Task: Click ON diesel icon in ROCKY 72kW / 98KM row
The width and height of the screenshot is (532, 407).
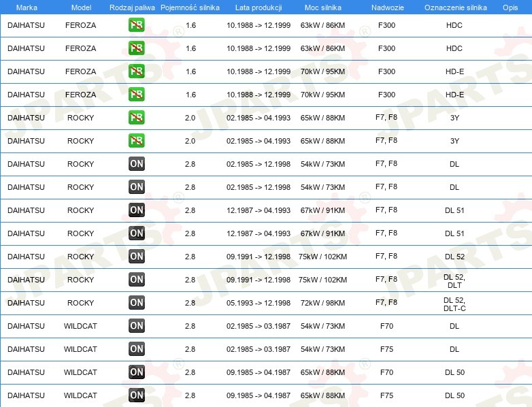Action: tap(137, 303)
